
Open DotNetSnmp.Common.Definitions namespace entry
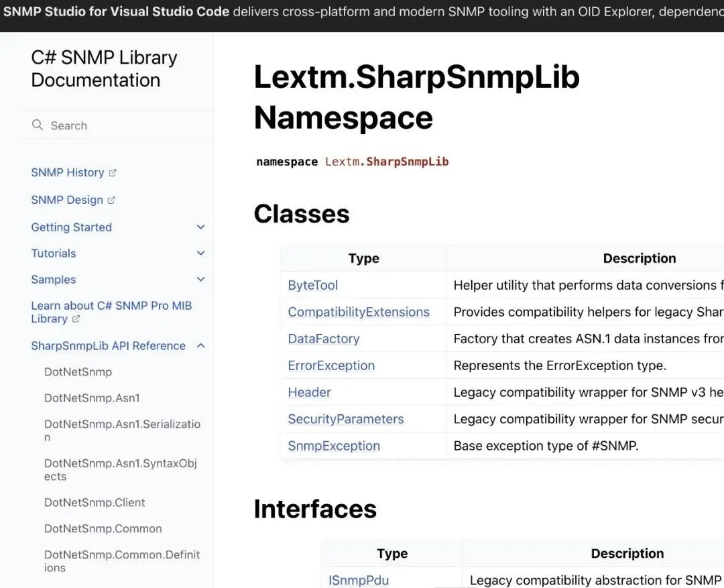pyautogui.click(x=122, y=561)
